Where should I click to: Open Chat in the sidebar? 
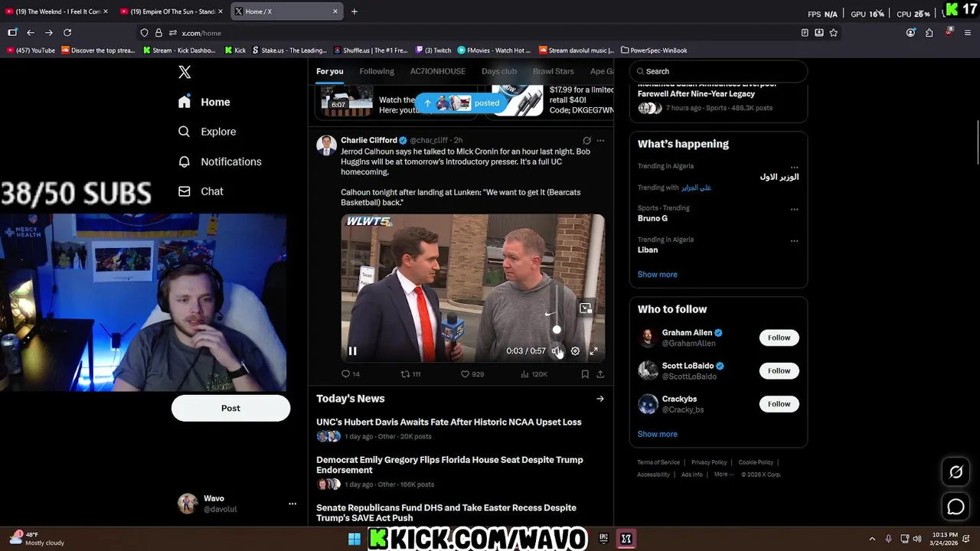tap(201, 191)
